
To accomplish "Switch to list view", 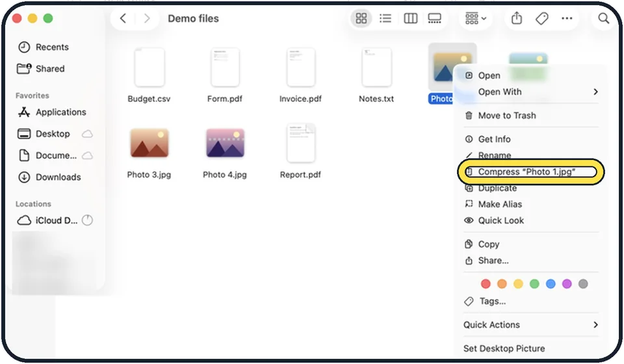I will point(385,18).
